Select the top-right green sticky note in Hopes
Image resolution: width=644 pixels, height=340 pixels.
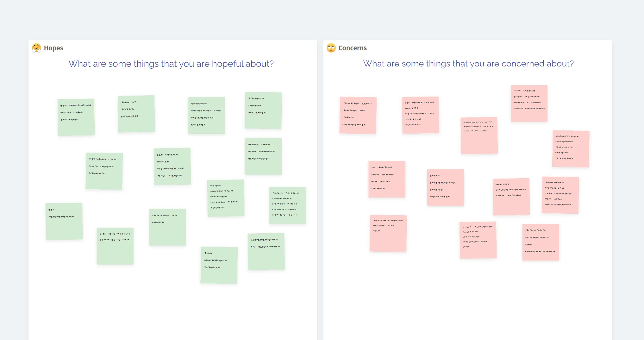pyautogui.click(x=263, y=110)
